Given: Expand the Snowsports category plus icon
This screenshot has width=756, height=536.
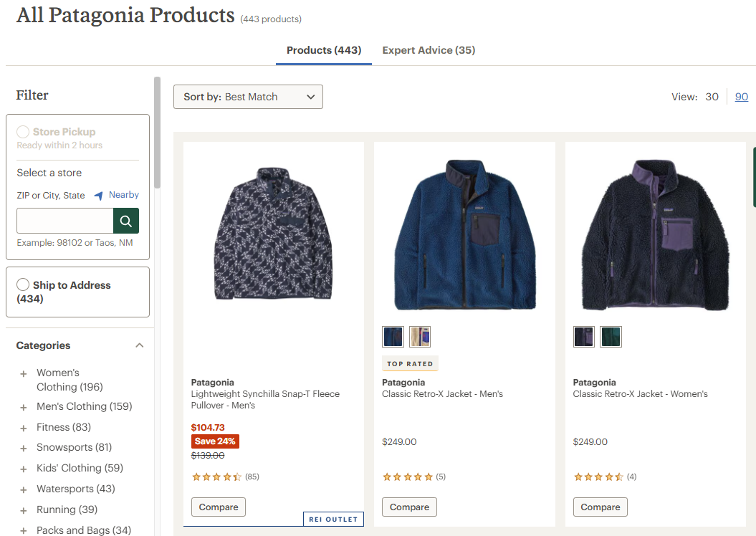Looking at the screenshot, I should [24, 448].
